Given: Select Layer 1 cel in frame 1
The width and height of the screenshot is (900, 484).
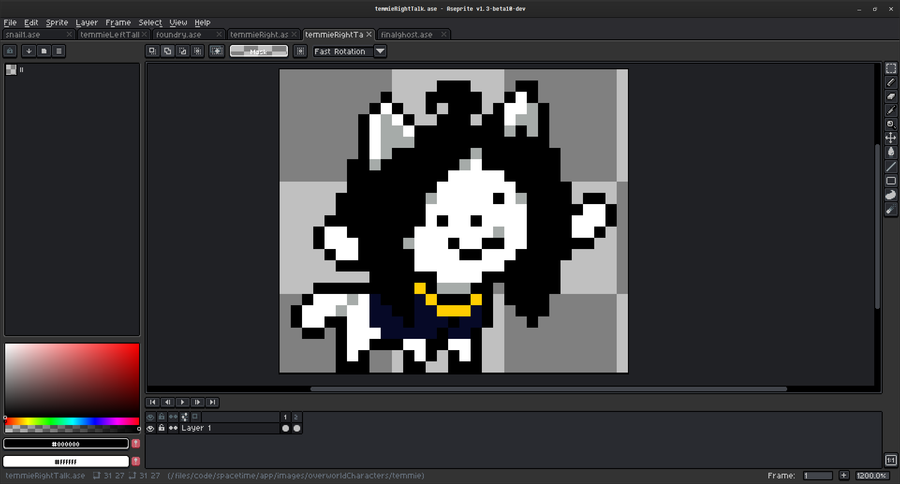Looking at the screenshot, I should [285, 428].
